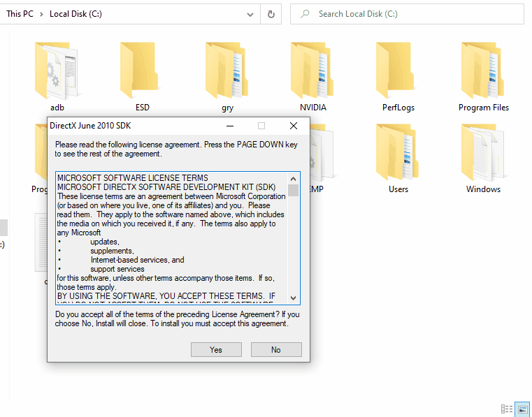Select the PerfLogs folder
Viewport: 532px width, 417px height.
tap(398, 72)
